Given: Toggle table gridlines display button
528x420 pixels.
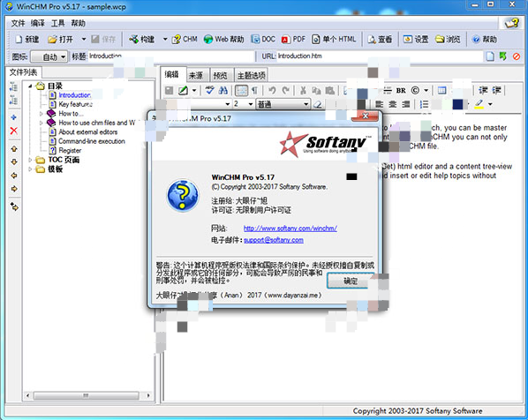Looking at the screenshot, I should pos(241,90).
